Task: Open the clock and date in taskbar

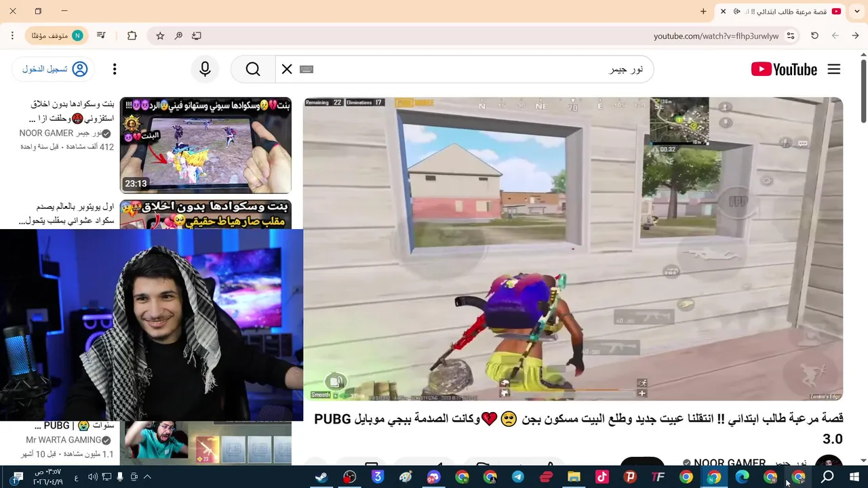Action: point(47,477)
